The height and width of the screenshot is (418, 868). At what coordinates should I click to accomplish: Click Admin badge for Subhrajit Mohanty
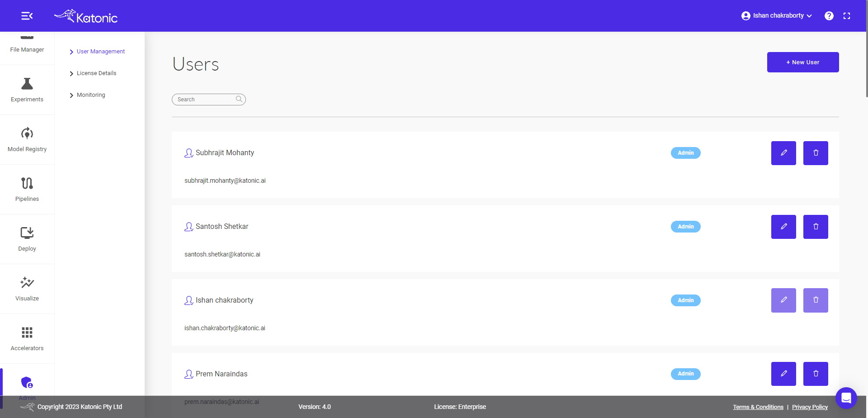coord(685,153)
